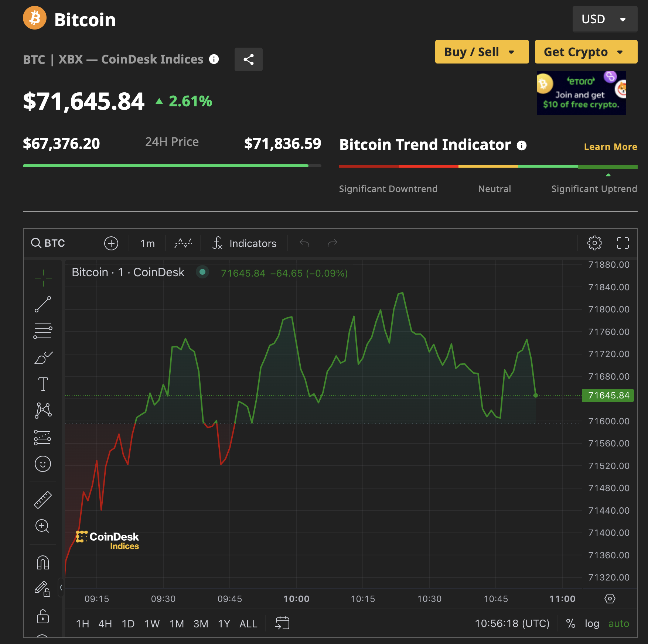This screenshot has width=648, height=644.
Task: Open the Indicators menu
Action: [245, 243]
